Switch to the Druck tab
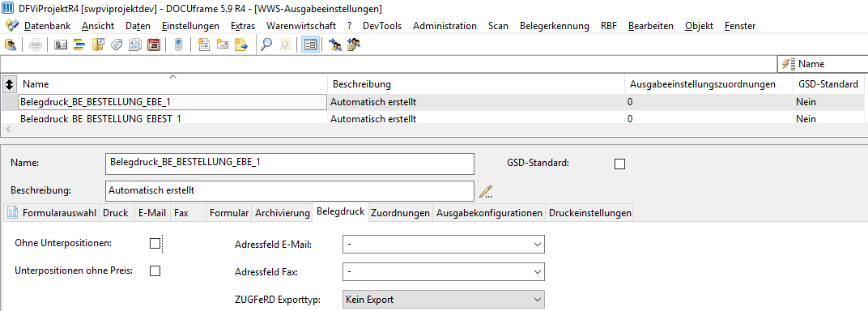868x311 pixels. (116, 212)
